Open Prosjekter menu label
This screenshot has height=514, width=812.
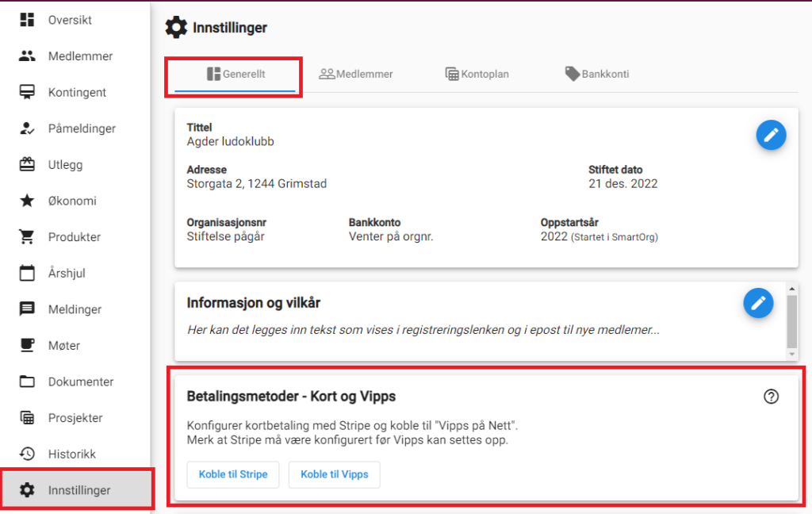[x=75, y=418]
